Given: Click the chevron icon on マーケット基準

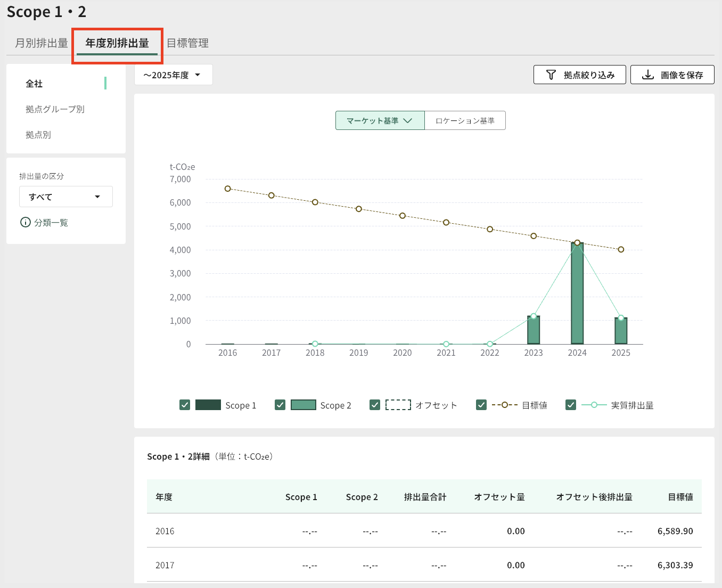Looking at the screenshot, I should pyautogui.click(x=408, y=121).
